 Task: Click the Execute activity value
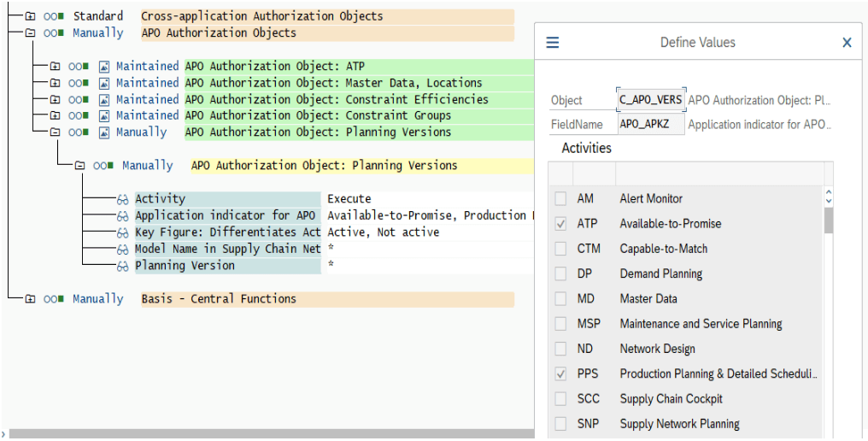pos(349,199)
